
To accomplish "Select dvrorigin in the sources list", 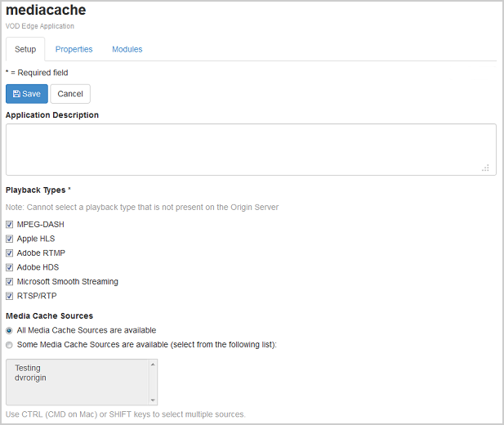I will [x=31, y=378].
